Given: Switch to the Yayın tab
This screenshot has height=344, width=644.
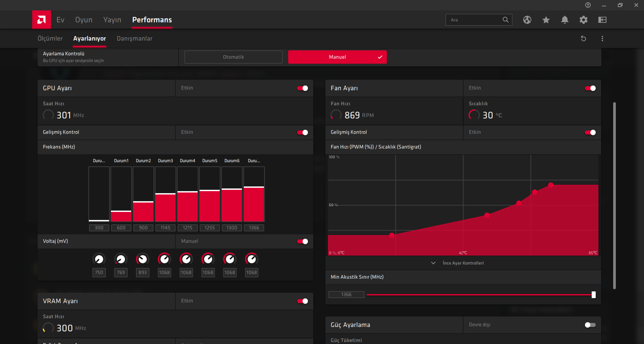Looking at the screenshot, I should (112, 20).
